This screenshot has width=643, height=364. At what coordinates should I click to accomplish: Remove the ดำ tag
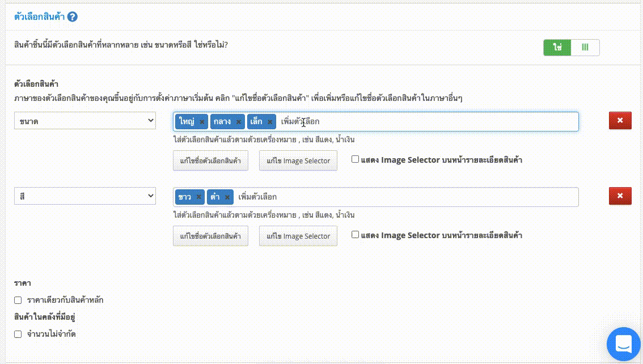pos(227,197)
